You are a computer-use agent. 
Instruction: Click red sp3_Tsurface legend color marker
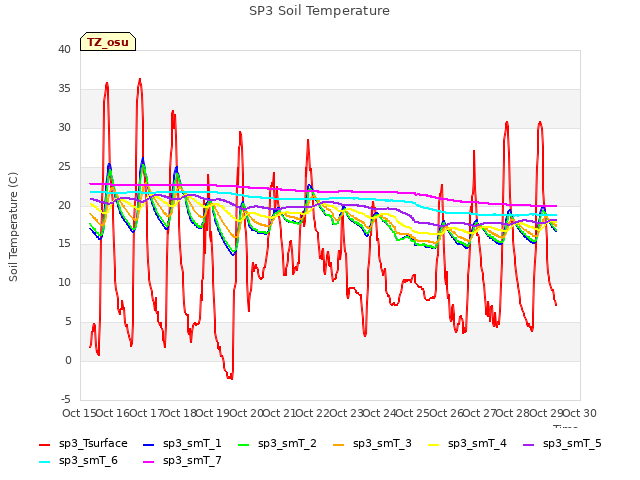coord(44,444)
